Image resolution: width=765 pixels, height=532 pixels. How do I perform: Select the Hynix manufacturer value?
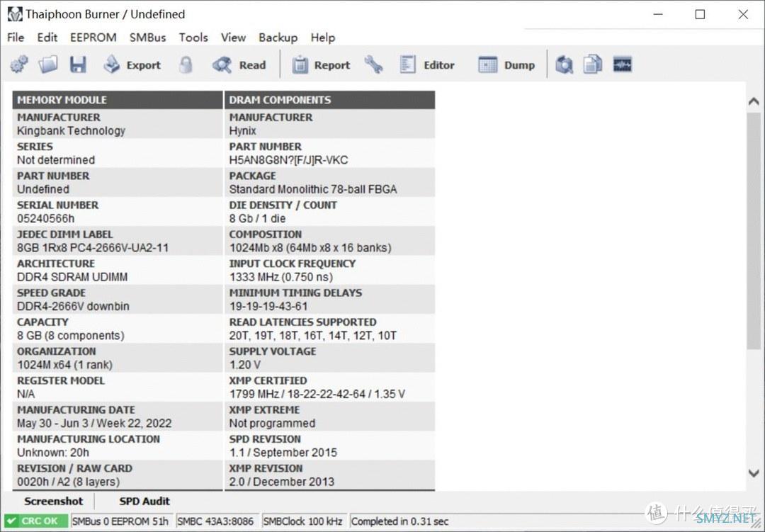pyautogui.click(x=242, y=131)
